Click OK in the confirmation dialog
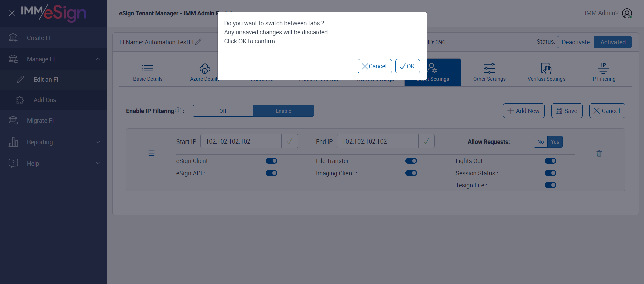 pos(408,66)
